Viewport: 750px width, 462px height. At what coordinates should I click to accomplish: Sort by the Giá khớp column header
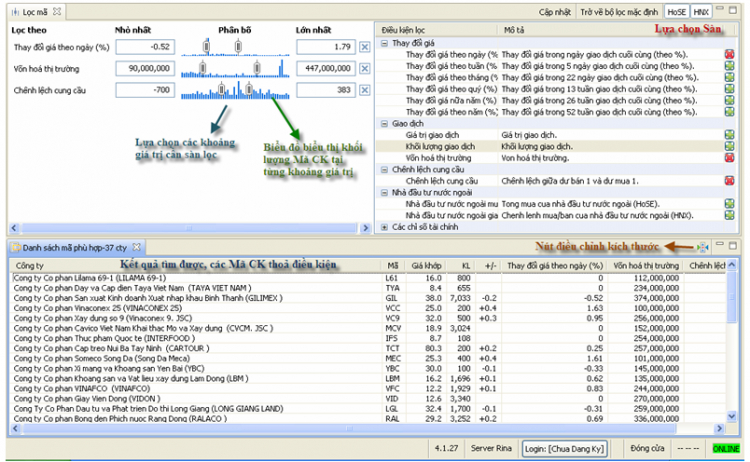pyautogui.click(x=426, y=265)
